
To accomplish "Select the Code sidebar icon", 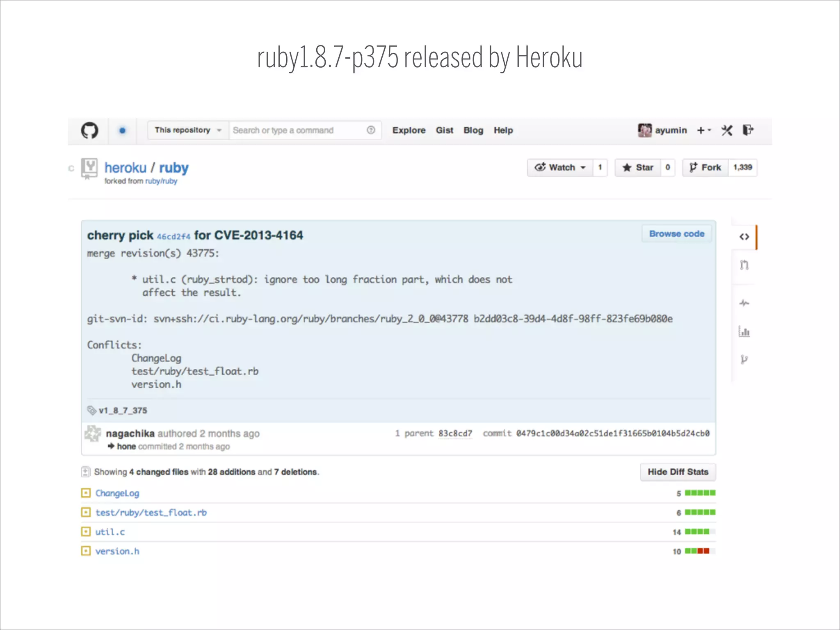I will coord(744,237).
